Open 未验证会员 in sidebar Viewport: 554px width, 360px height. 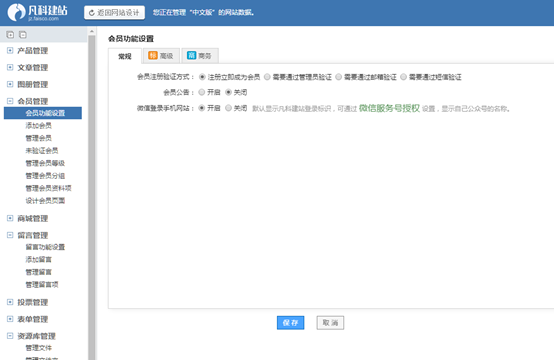click(x=42, y=151)
